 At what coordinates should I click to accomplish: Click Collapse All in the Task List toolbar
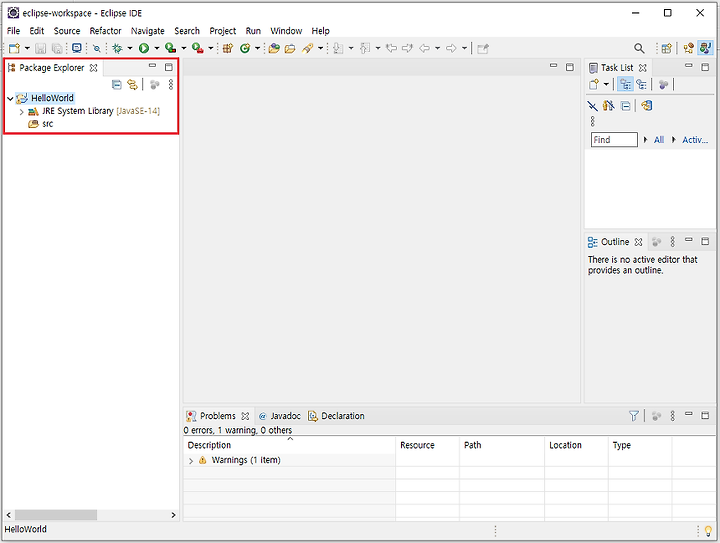coord(625,106)
